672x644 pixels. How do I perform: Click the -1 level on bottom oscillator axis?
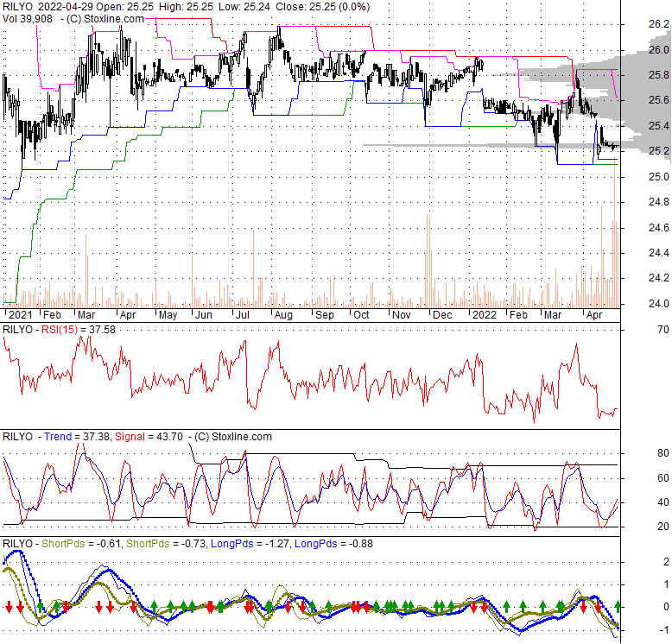[664, 630]
